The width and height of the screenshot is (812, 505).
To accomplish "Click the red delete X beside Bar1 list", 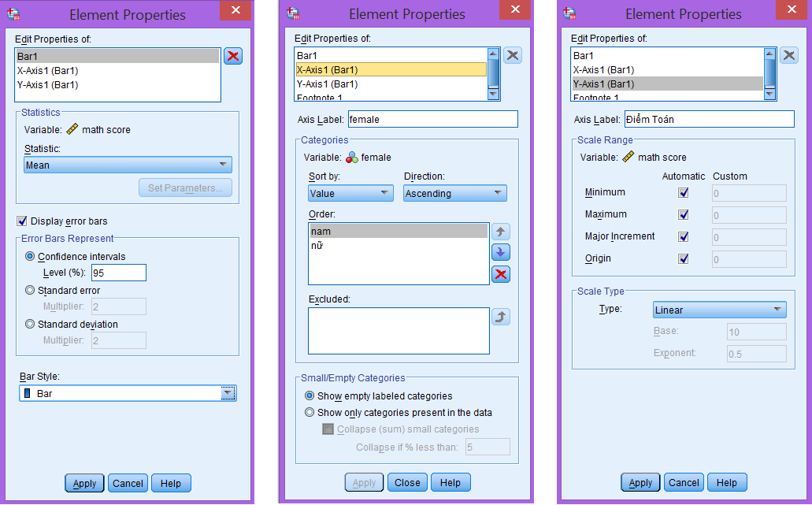I will click(x=233, y=56).
